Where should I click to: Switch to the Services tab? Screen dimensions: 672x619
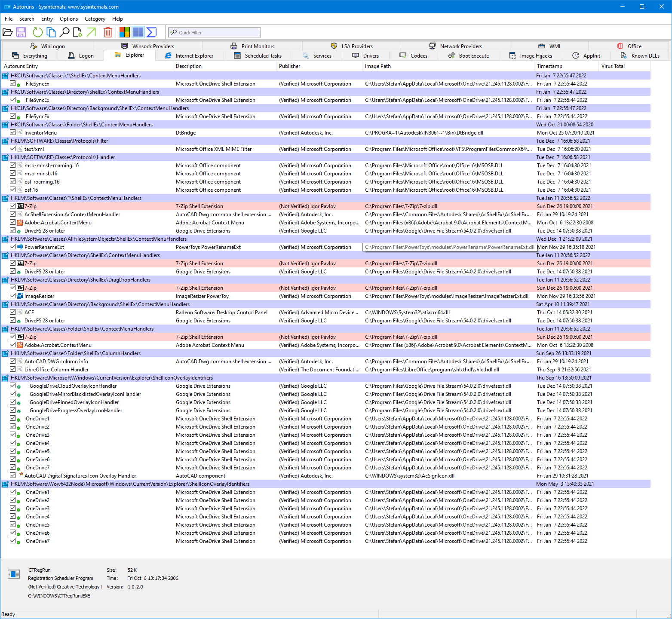coord(317,56)
